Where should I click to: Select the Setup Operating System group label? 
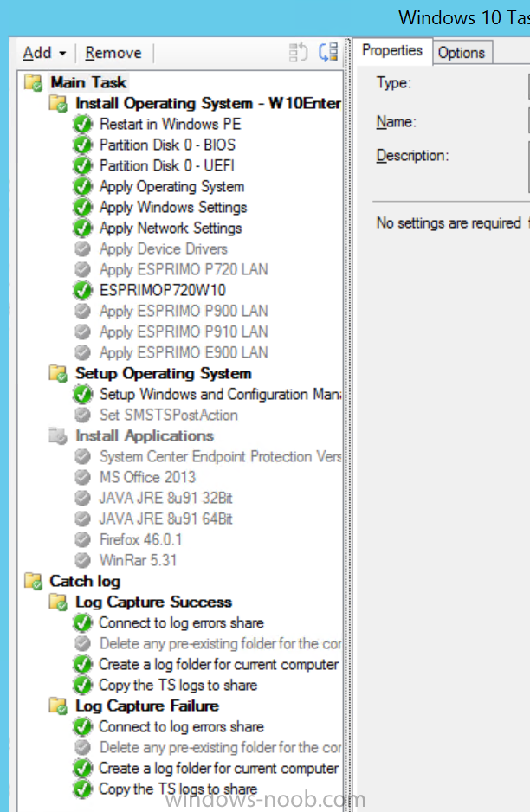click(x=164, y=373)
